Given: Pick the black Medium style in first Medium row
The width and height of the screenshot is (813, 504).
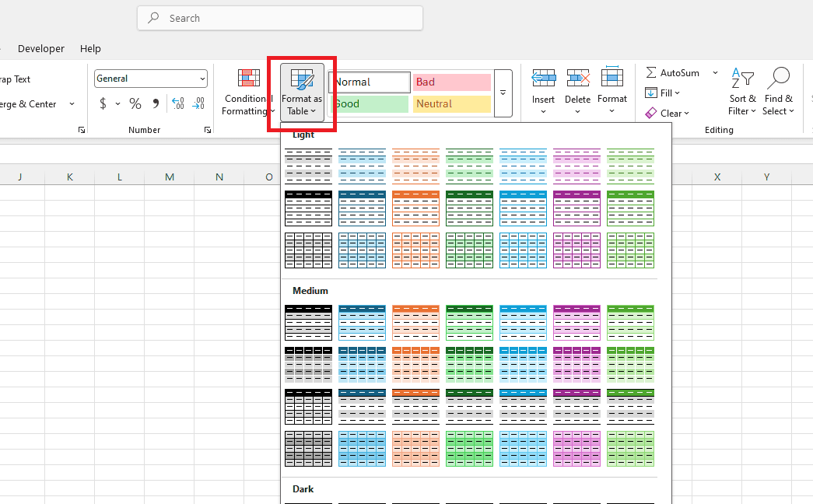Looking at the screenshot, I should coord(309,323).
